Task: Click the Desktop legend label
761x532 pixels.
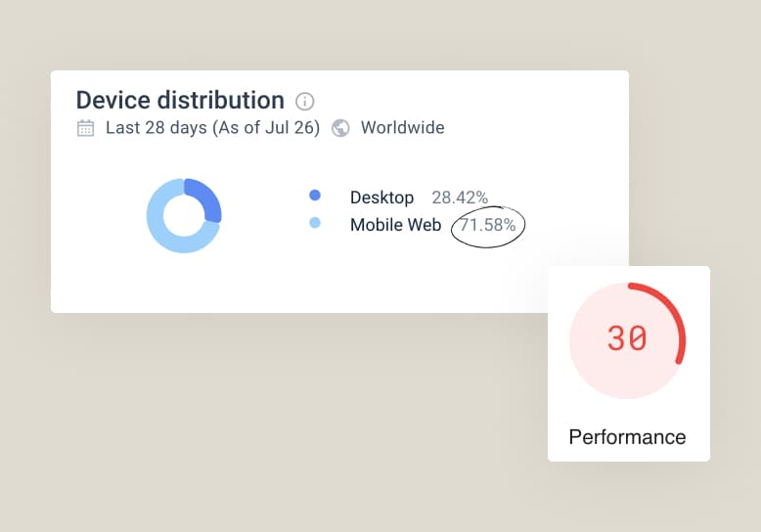Action: pos(381,198)
